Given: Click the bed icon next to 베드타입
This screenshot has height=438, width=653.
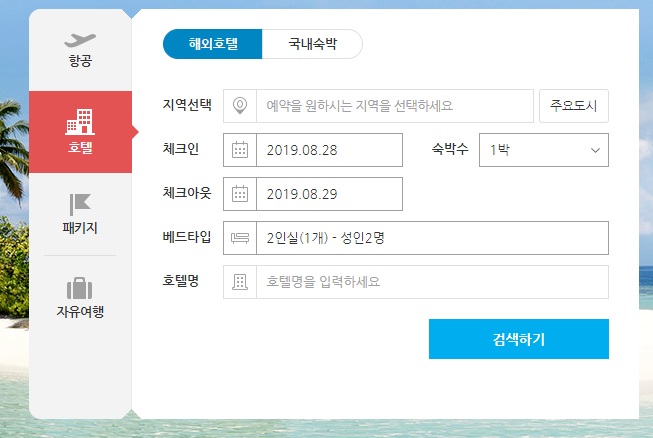Looking at the screenshot, I should coord(240,238).
